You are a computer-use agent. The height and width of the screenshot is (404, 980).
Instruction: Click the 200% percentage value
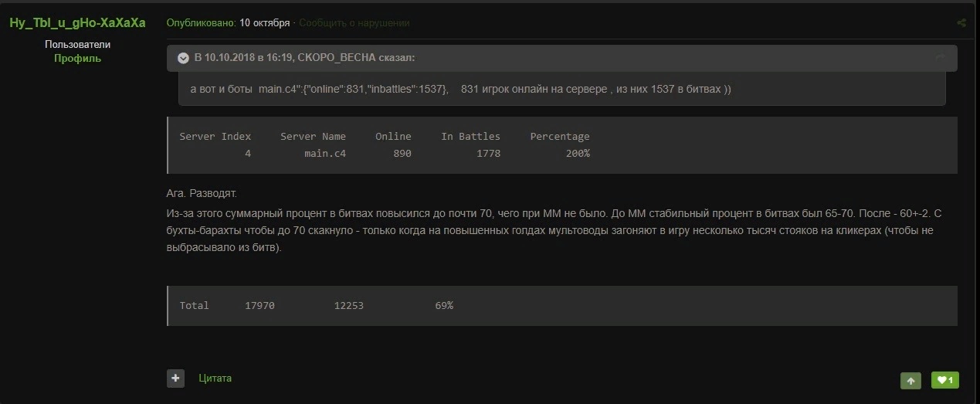576,154
